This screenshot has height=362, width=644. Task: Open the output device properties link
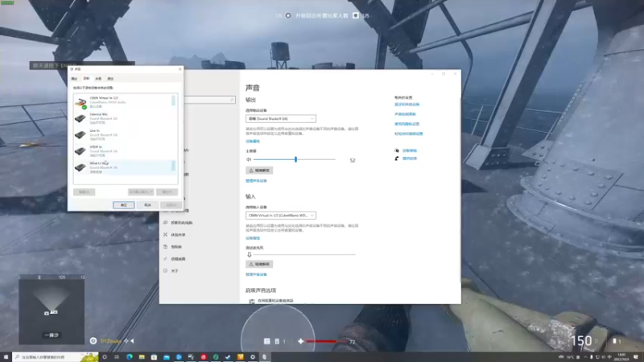[x=253, y=142]
